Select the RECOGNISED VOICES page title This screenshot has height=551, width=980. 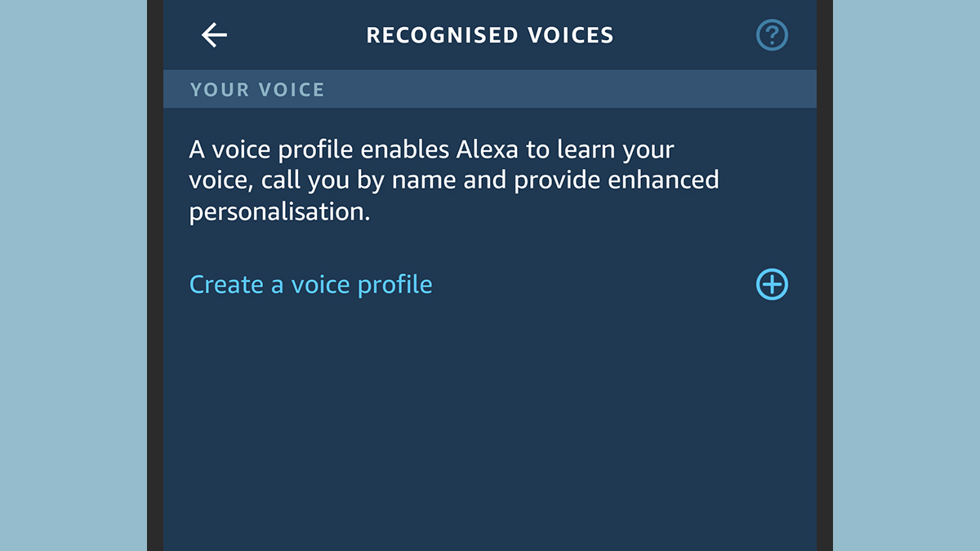490,35
